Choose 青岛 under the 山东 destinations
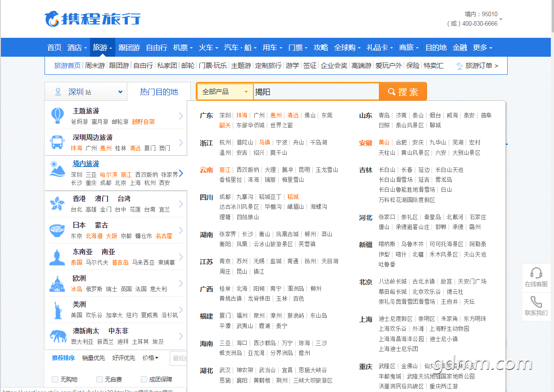 click(384, 115)
